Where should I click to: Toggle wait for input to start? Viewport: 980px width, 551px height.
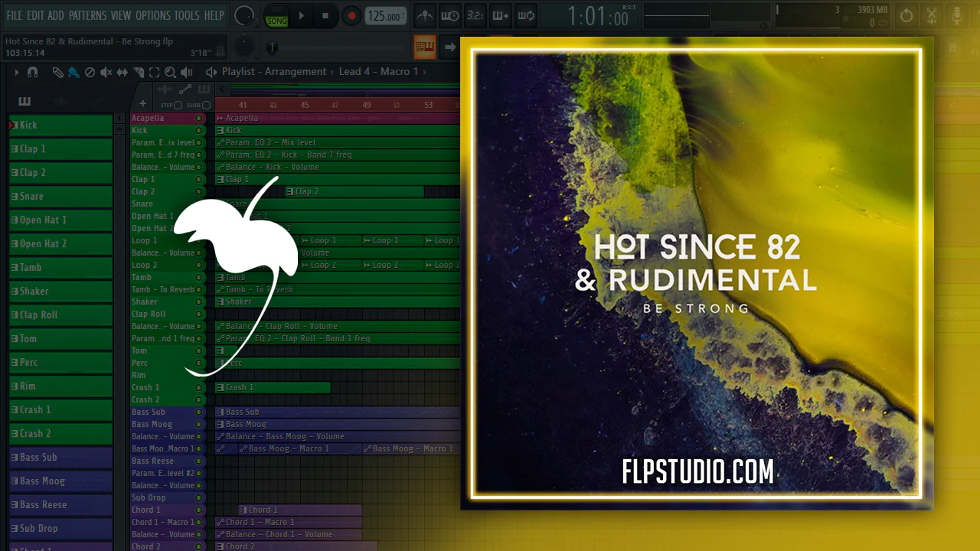[449, 15]
